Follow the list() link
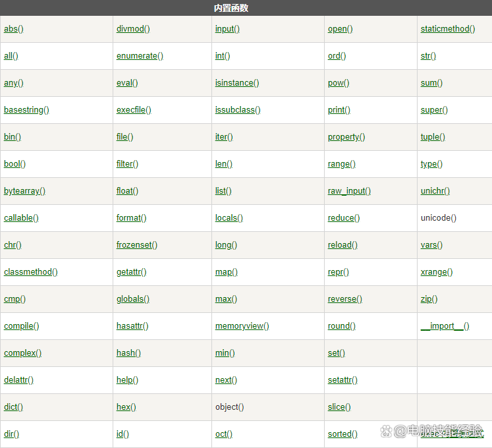Viewport: 492px width, 448px height. [223, 191]
